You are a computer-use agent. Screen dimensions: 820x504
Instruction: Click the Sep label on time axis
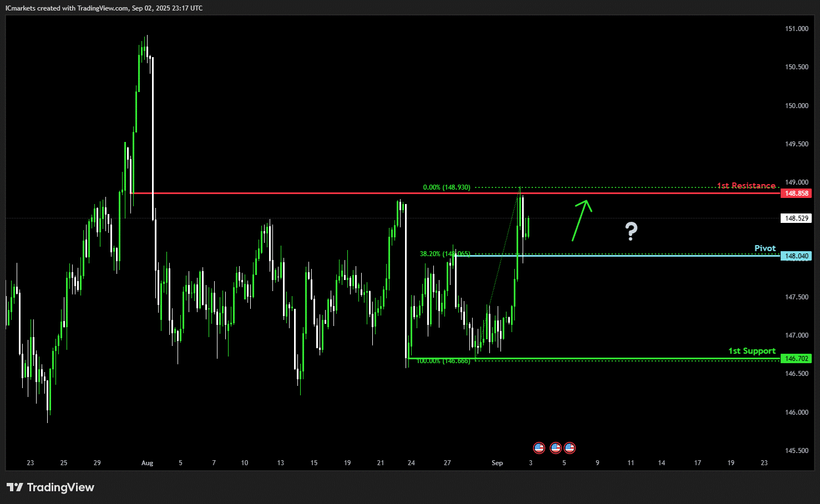497,463
